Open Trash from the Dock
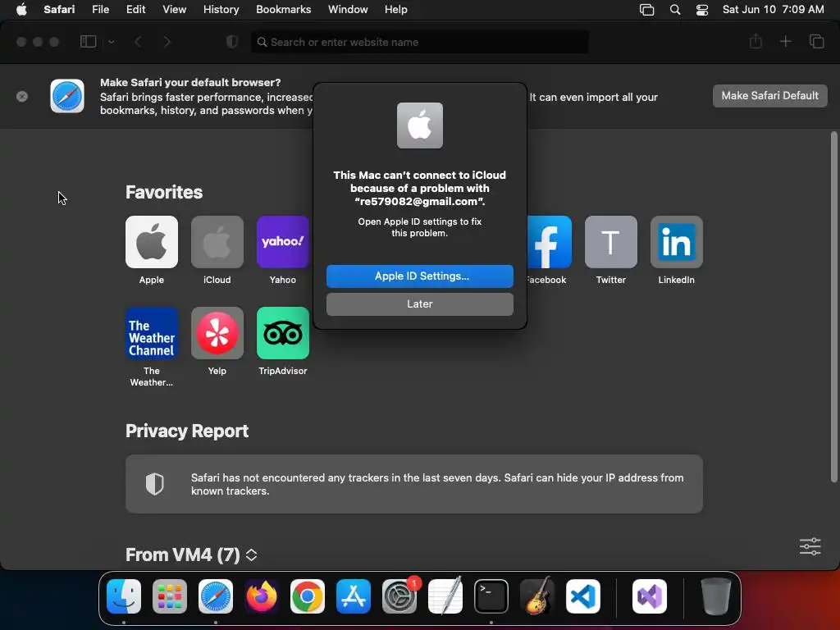 (x=715, y=596)
